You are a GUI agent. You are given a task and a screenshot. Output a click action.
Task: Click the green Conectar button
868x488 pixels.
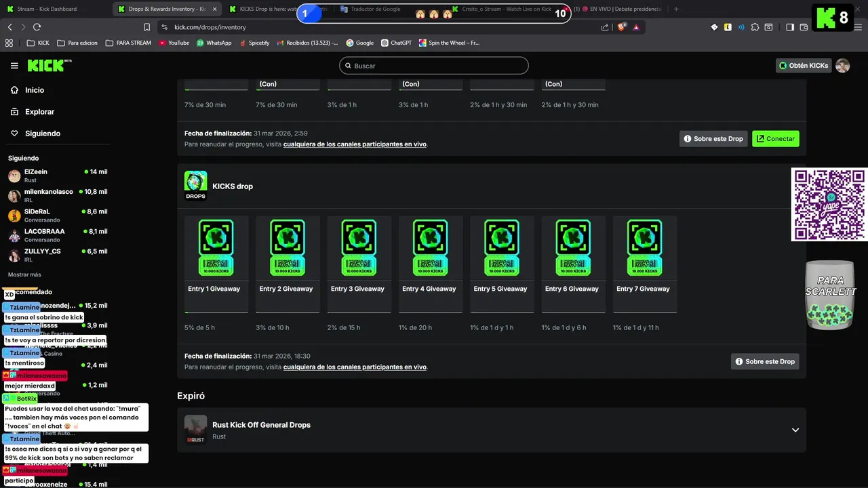[776, 138]
